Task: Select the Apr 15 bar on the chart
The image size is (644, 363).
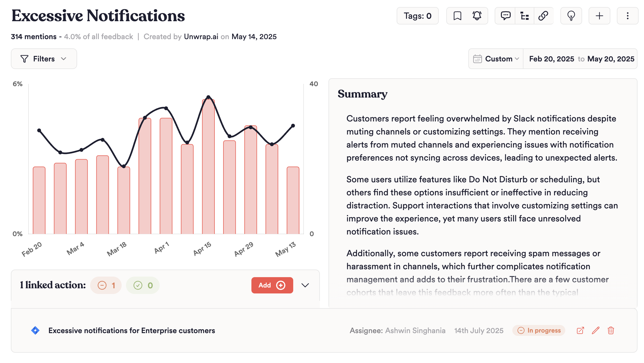Action: (209, 163)
